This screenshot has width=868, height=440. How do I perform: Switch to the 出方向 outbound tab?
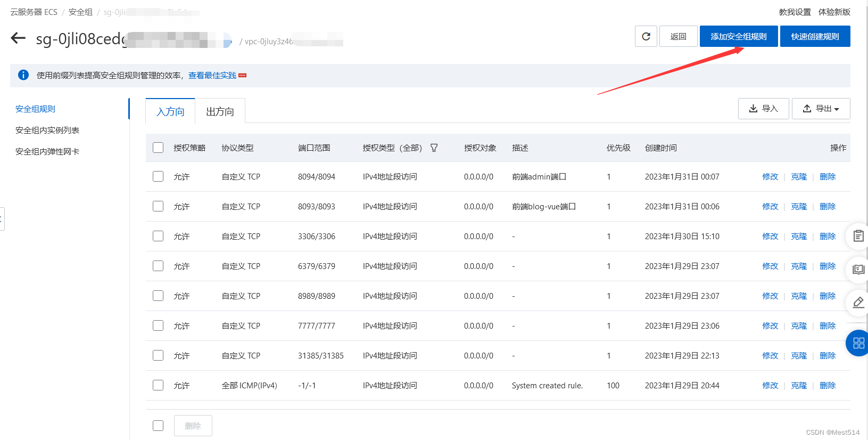tap(220, 111)
